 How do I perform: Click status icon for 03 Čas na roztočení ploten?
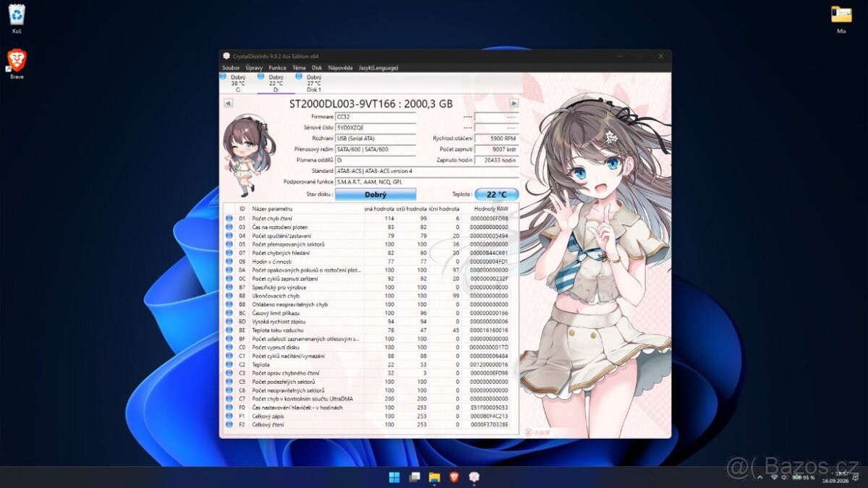click(x=229, y=227)
